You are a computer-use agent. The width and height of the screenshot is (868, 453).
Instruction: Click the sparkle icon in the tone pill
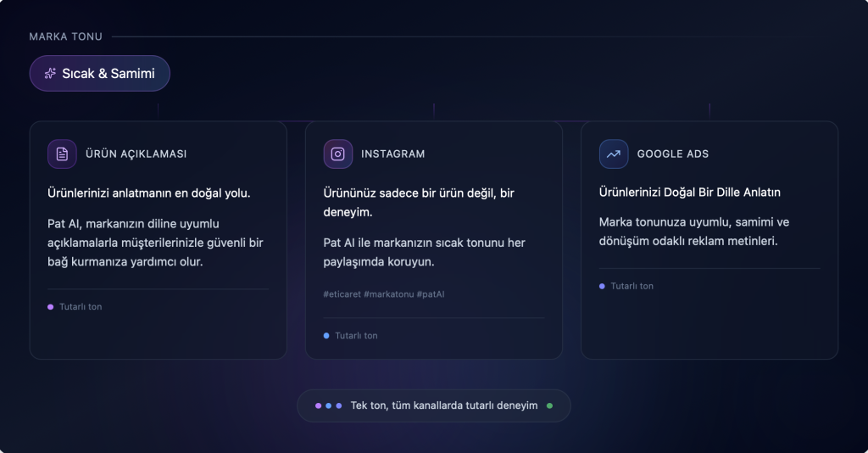(x=50, y=74)
